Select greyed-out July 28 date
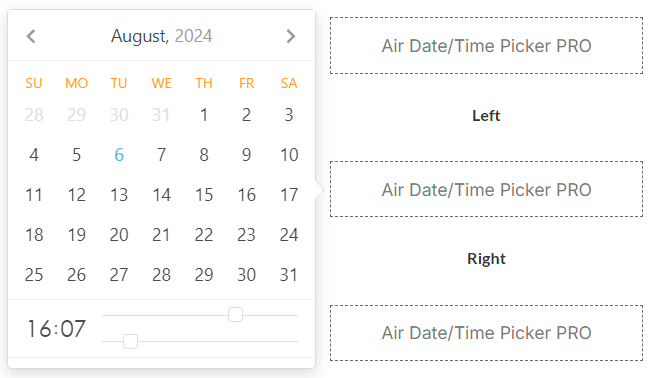 click(34, 115)
